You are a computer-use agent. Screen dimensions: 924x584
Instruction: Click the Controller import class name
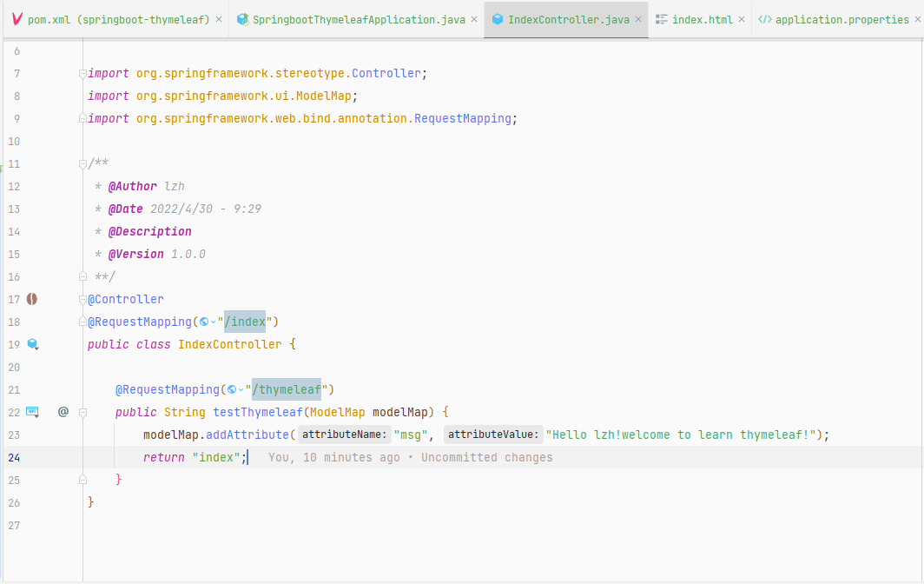[x=386, y=73]
